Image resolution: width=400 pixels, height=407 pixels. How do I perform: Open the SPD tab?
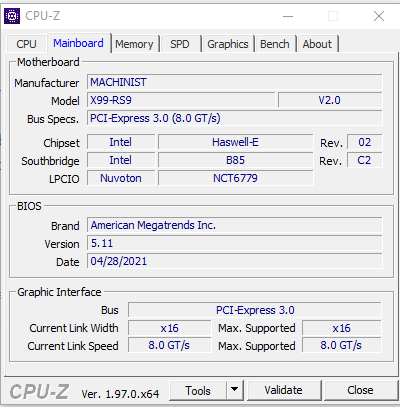(180, 44)
